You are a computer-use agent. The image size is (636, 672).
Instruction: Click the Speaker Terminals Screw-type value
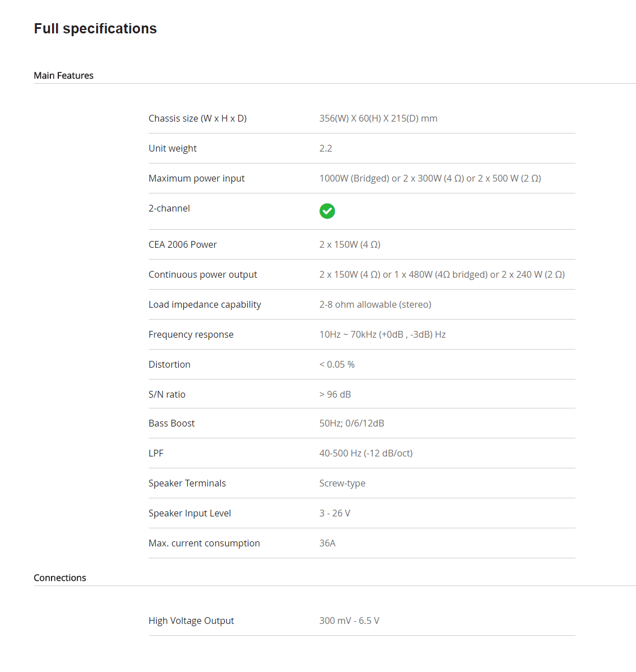(342, 483)
